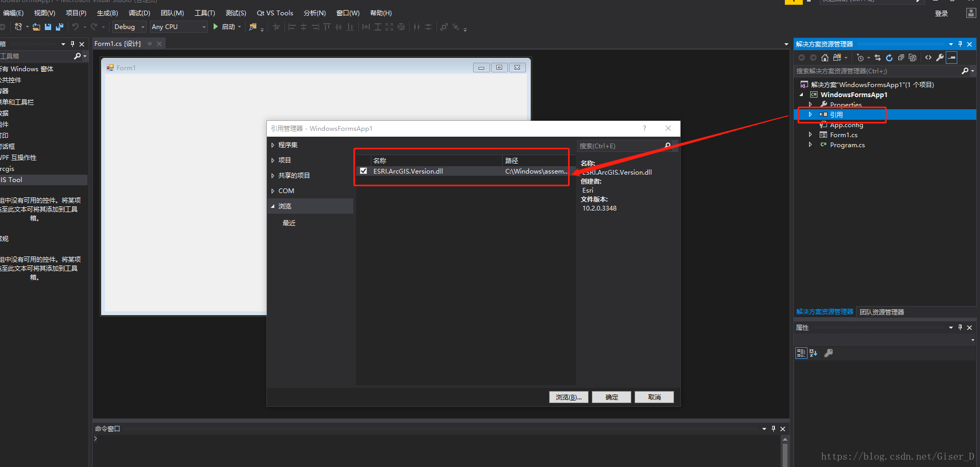
Task: Expand the 项目 category in Reference Manager
Action: 273,160
